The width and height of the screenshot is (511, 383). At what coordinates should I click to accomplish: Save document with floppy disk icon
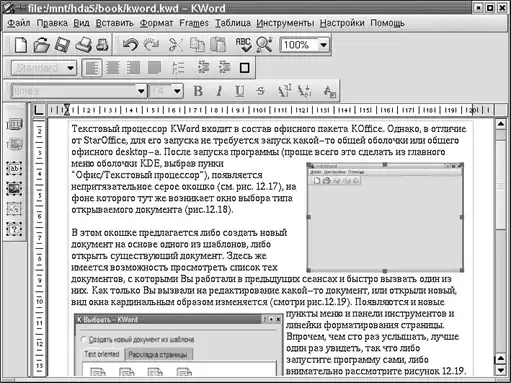click(62, 45)
